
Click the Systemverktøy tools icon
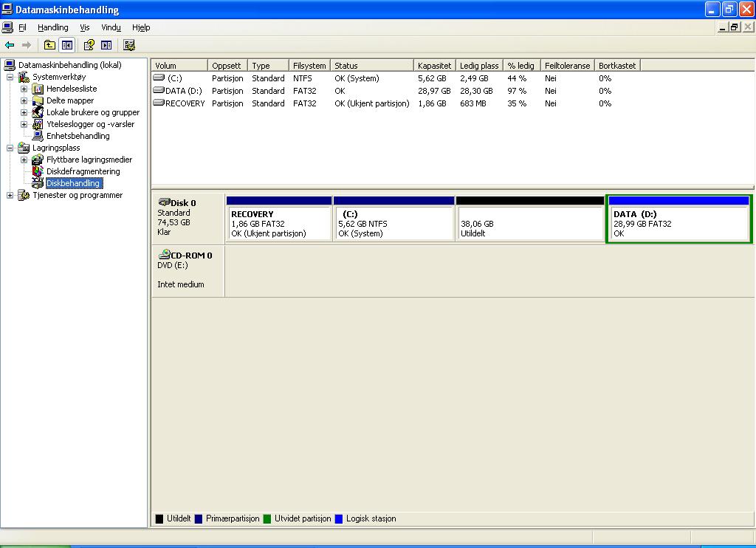[24, 78]
